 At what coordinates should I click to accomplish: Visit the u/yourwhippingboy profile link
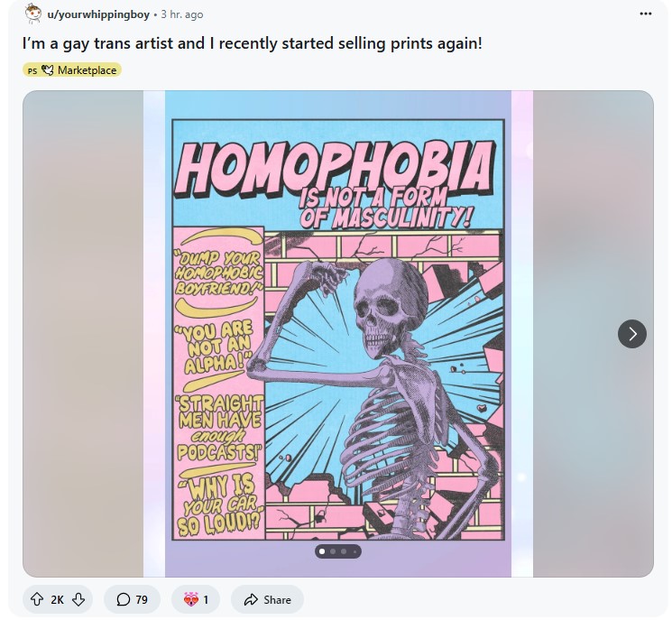click(98, 14)
